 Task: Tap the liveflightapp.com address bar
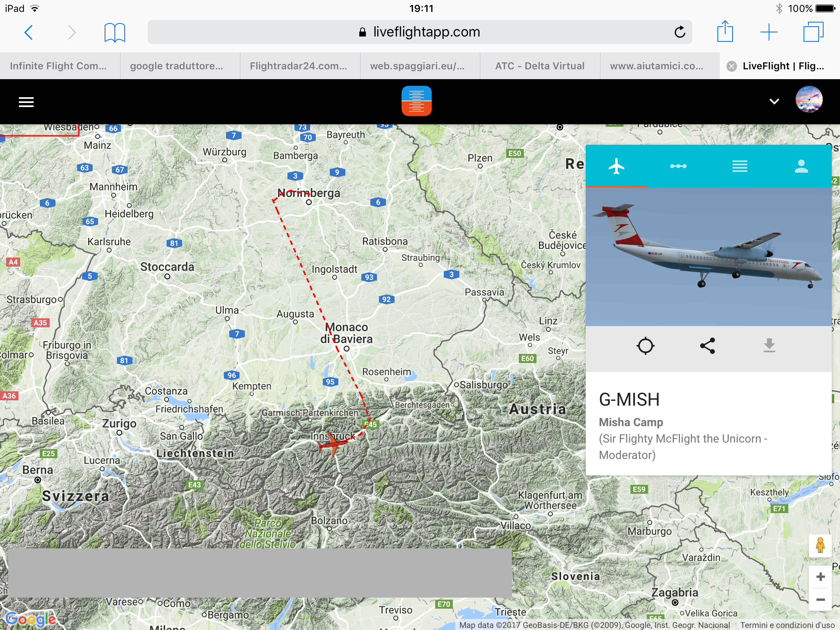coord(420,32)
